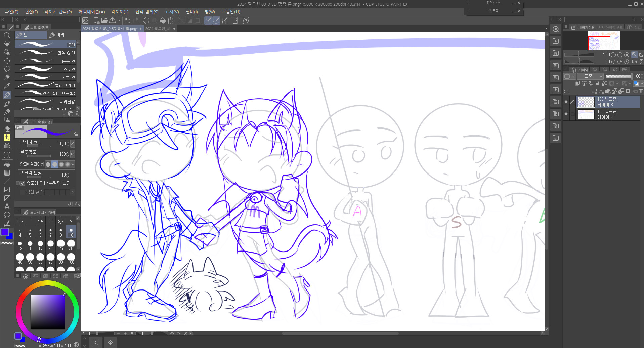Open layer color dropdown with blue swatch

638,83
